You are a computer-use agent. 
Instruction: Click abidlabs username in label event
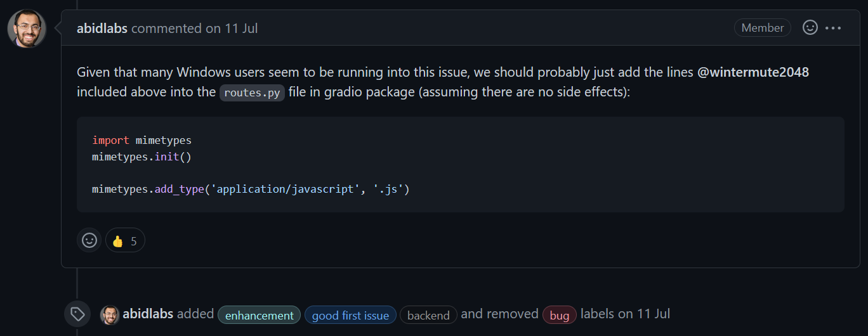coord(148,314)
